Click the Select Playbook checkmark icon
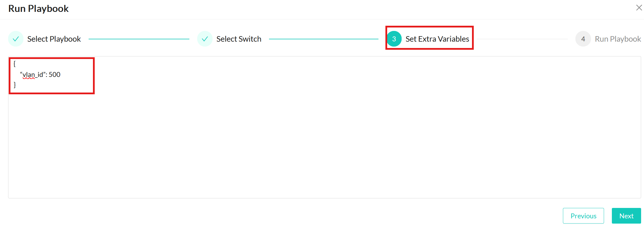This screenshot has width=644, height=225. point(16,39)
